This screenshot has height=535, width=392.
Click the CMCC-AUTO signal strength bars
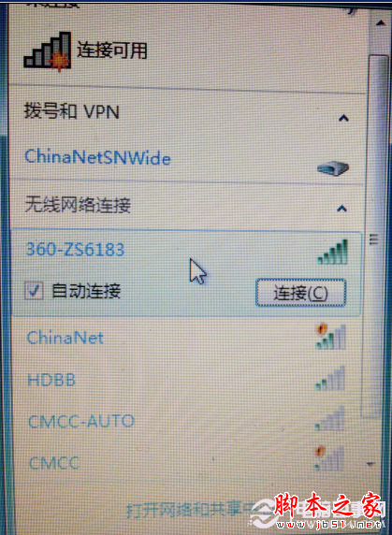pos(329,419)
